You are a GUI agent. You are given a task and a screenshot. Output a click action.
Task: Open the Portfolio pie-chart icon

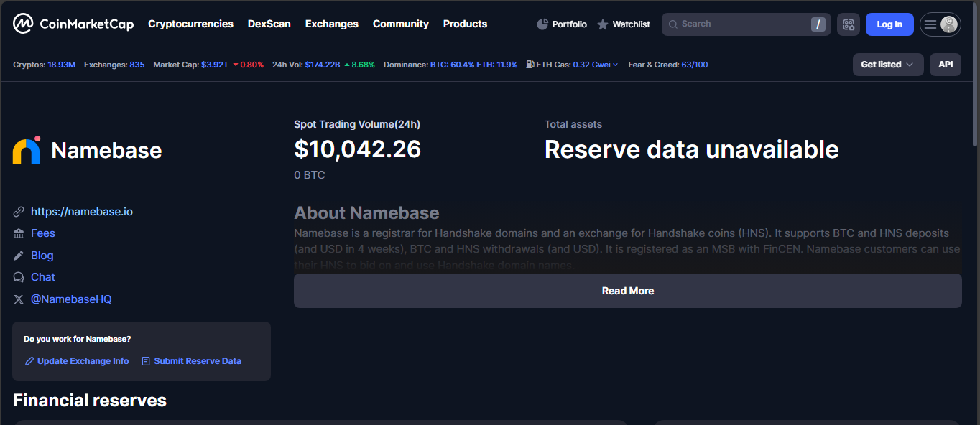coord(542,24)
